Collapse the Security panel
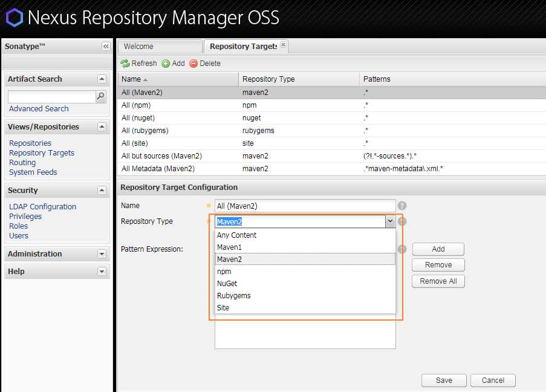The width and height of the screenshot is (546, 392). click(102, 190)
